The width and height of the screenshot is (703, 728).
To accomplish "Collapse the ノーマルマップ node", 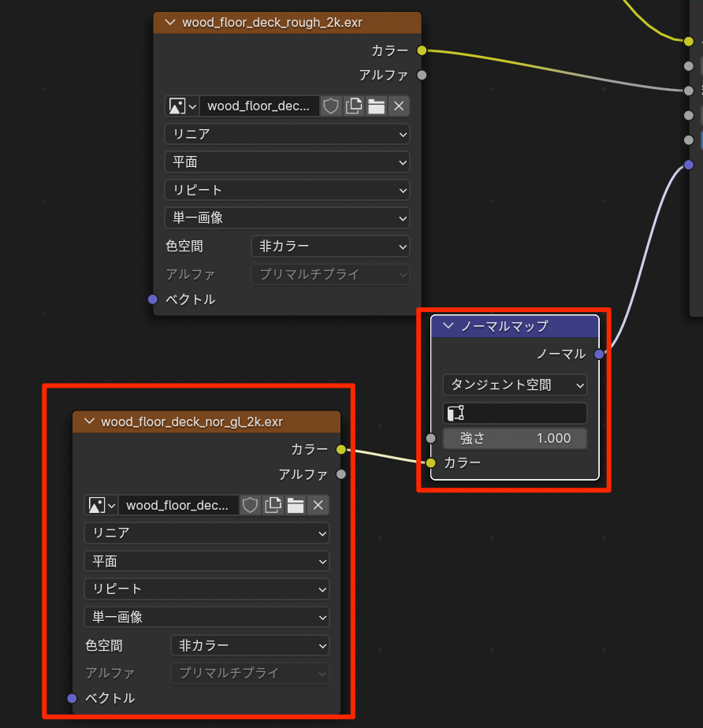I will click(448, 325).
